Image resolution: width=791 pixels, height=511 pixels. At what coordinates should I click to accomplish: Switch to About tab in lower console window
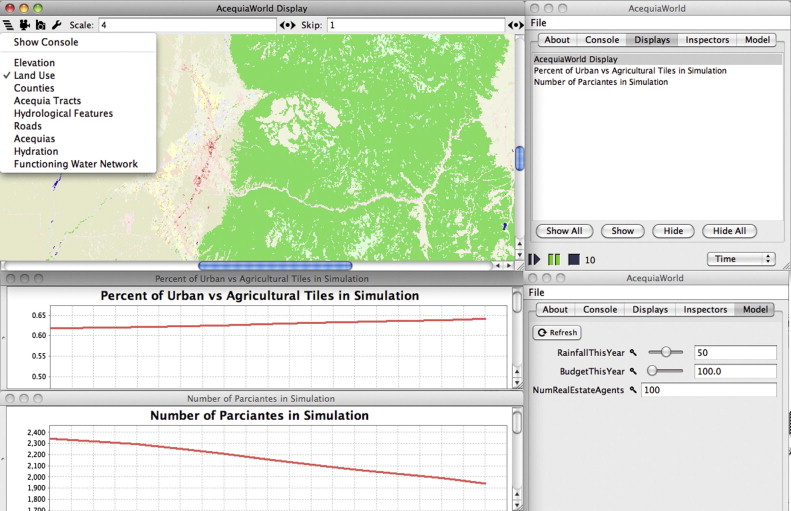coord(555,310)
